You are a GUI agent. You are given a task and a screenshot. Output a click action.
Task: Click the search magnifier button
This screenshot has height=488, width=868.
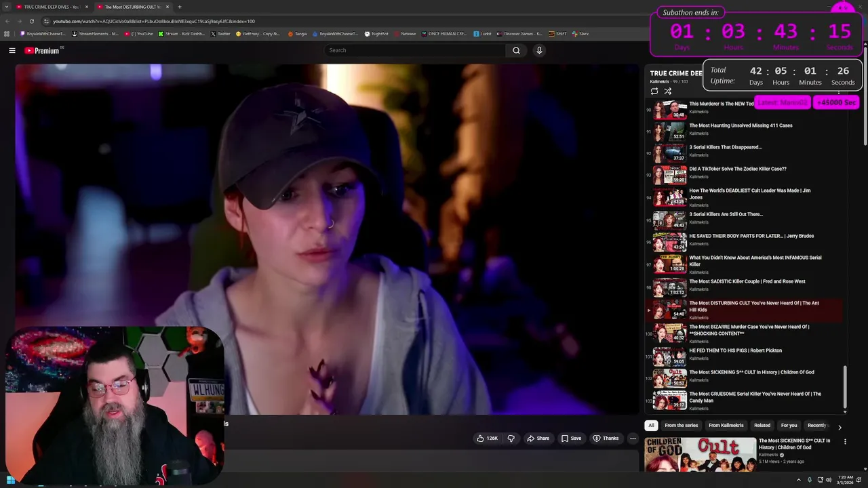516,50
